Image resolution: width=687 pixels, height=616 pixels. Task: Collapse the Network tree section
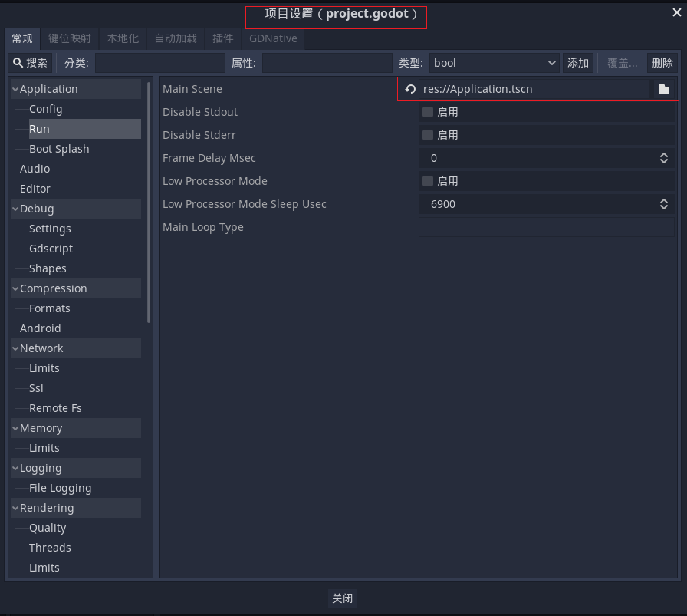[x=15, y=348]
